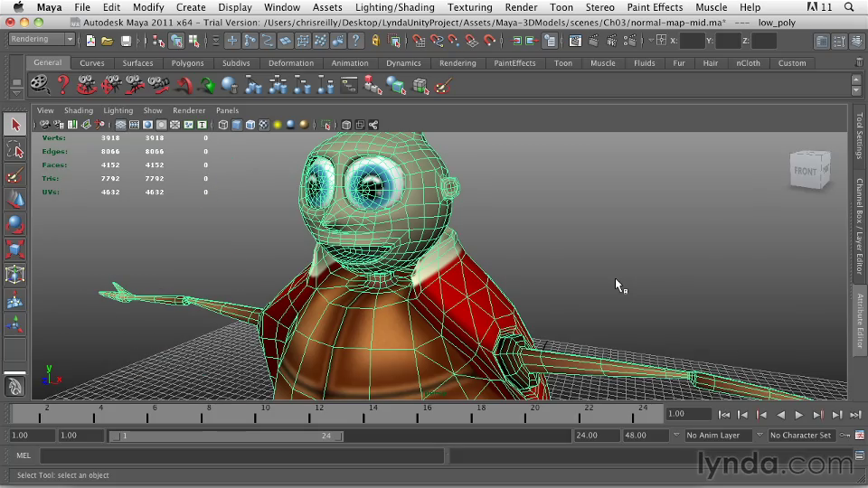This screenshot has width=868, height=488.
Task: Click the Open Scene folder icon
Action: [108, 41]
